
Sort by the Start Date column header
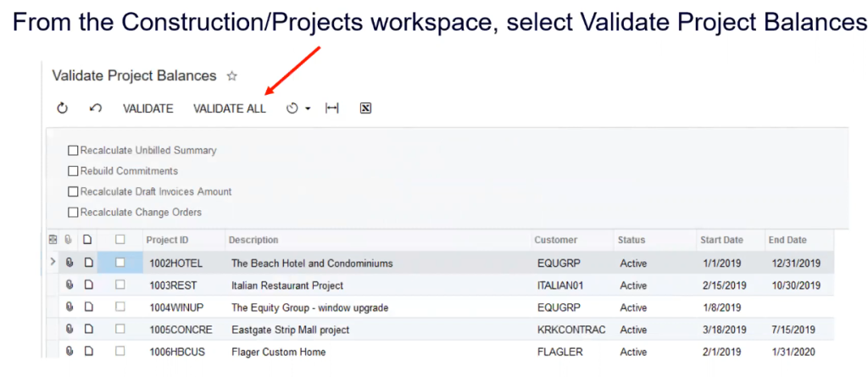[722, 241]
